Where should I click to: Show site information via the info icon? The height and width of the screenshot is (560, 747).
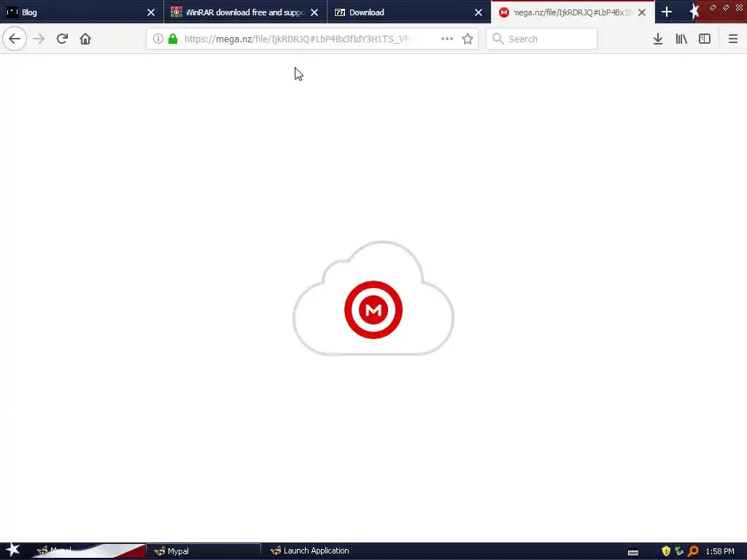[158, 39]
